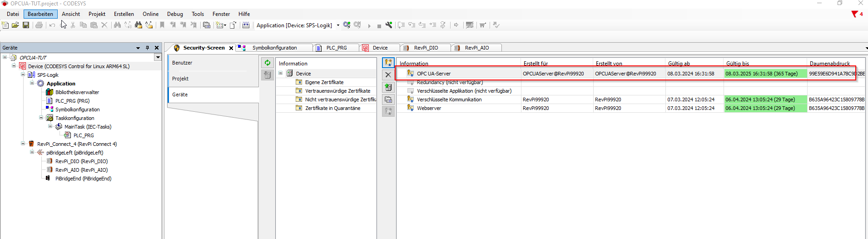This screenshot has height=239, width=868.
Task: Save the project with the floppy disk icon
Action: pyautogui.click(x=26, y=25)
